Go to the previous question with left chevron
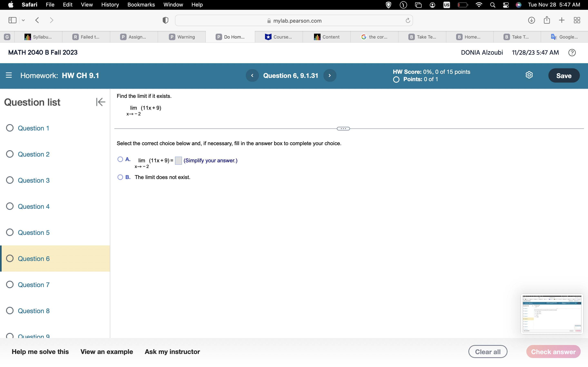This screenshot has width=588, height=367. click(252, 75)
